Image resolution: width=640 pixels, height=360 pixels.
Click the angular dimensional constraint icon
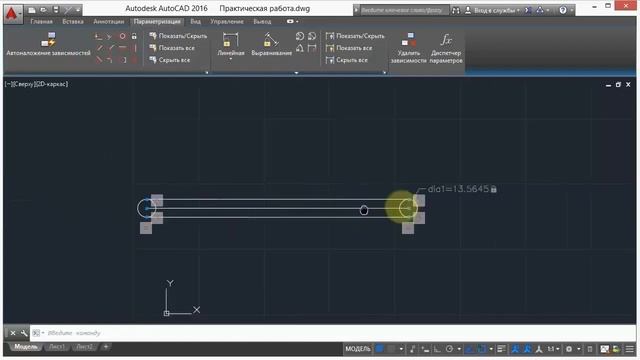[x=300, y=48]
